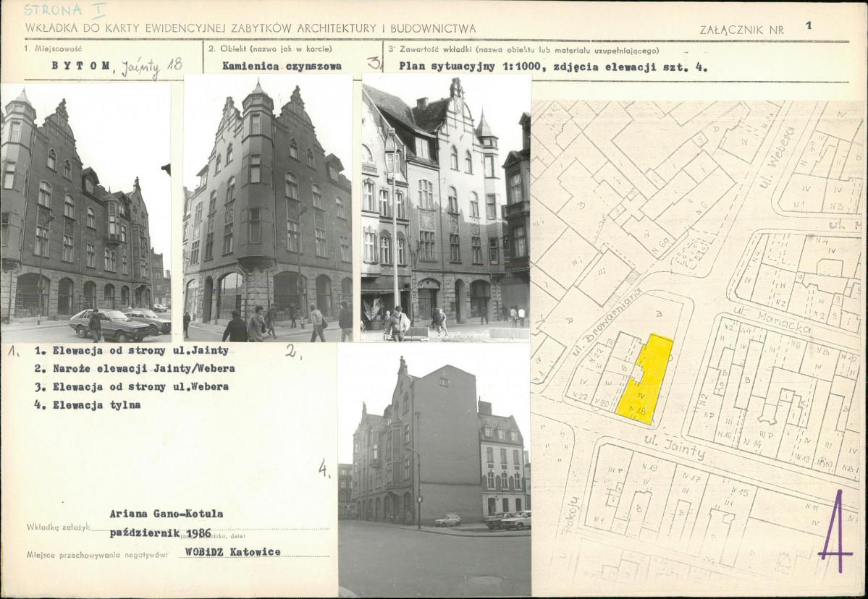Click the date 'październik 1986'

[161, 533]
